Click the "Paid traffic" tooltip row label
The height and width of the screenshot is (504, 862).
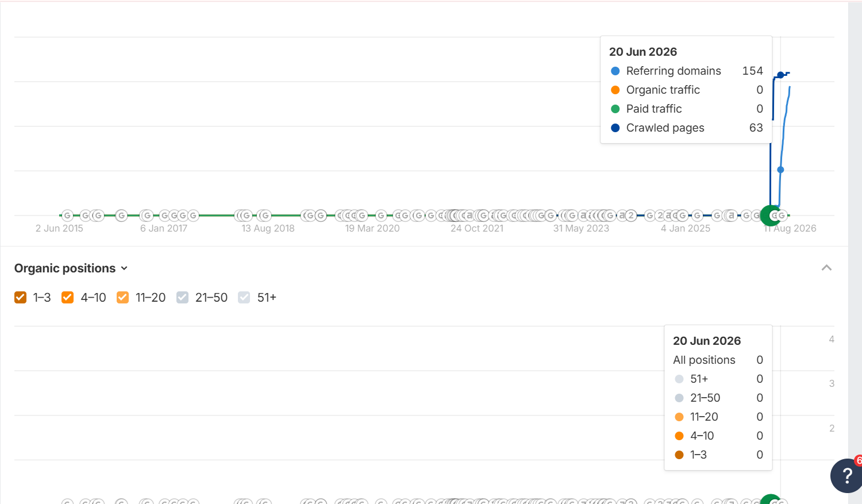(654, 109)
